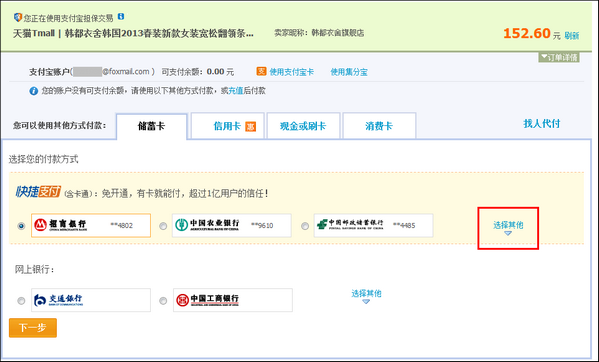Switch to the 现金或刷卡 tab
Viewport: 599px width, 362px height.
point(303,126)
